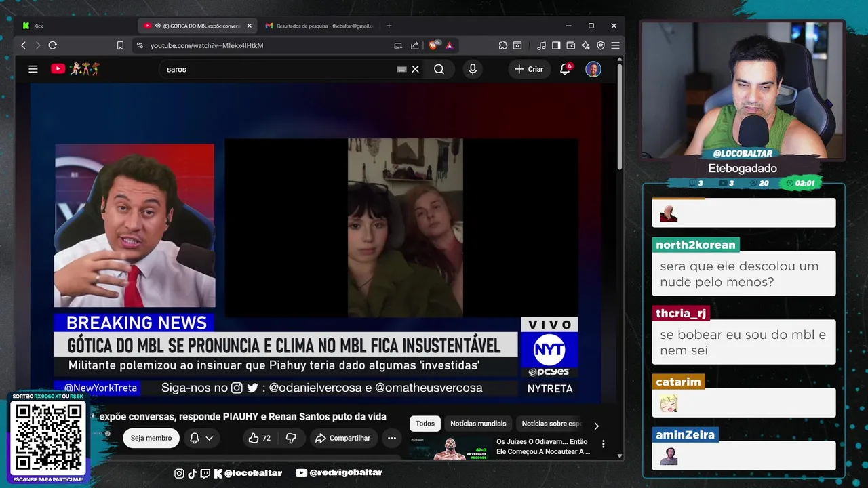Open Brave Rewards triangle icon
The height and width of the screenshot is (488, 868).
coord(449,45)
